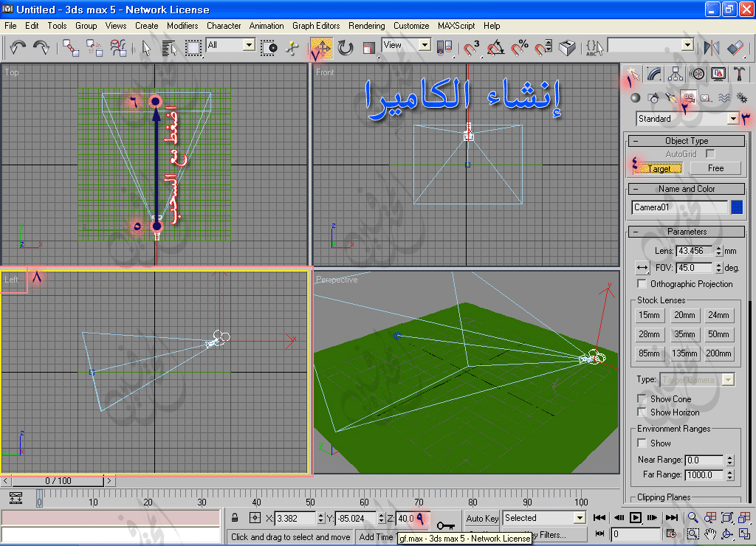Choose the Bind to Space Warp tool
Screen dimensions: 756x546
click(x=118, y=48)
